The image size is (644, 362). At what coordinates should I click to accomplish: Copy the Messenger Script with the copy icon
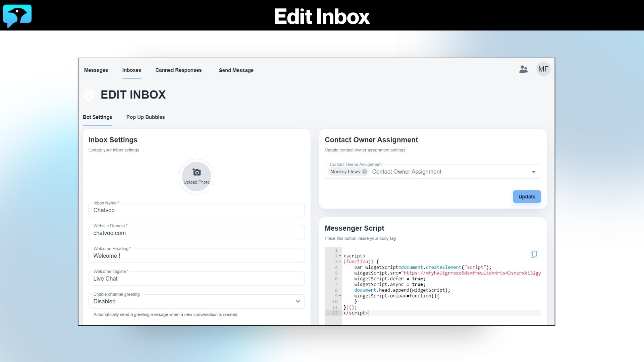click(x=534, y=254)
